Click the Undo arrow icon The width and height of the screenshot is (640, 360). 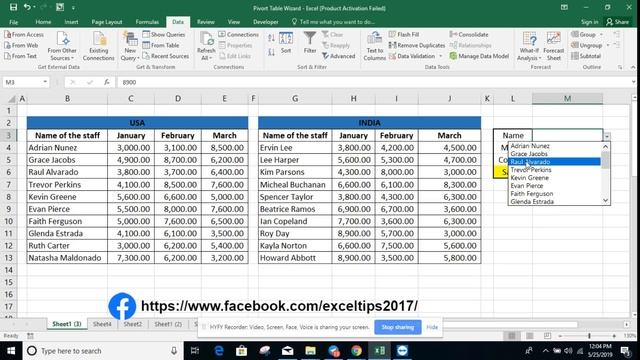(x=27, y=7)
